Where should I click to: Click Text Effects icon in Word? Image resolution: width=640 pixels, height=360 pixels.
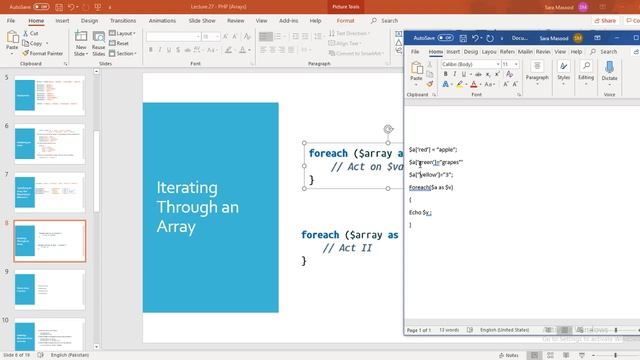[445, 84]
